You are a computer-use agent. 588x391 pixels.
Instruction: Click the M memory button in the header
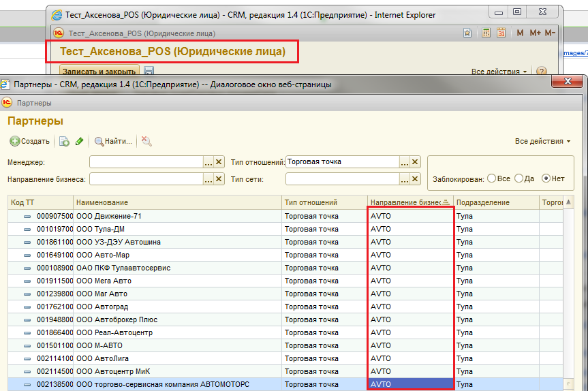pos(520,33)
